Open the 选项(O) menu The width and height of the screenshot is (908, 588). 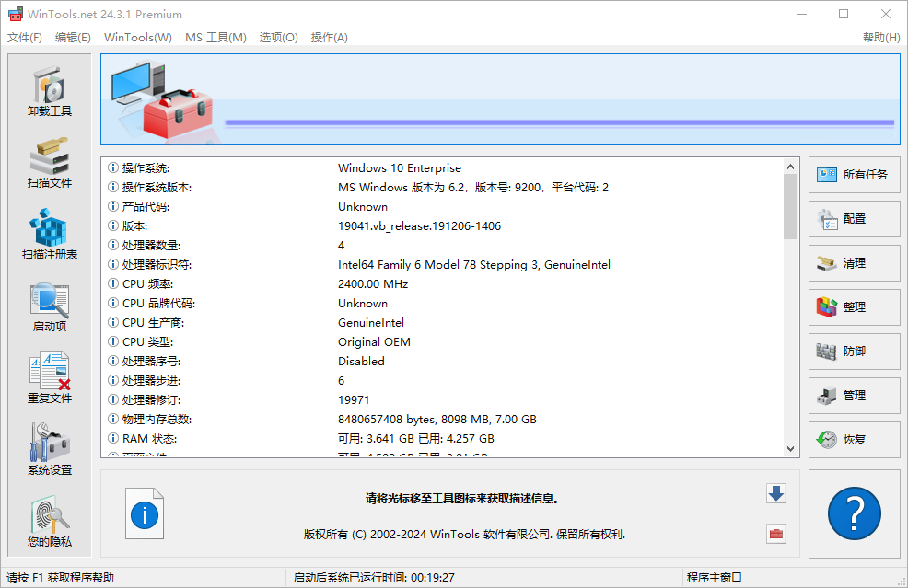click(x=278, y=38)
